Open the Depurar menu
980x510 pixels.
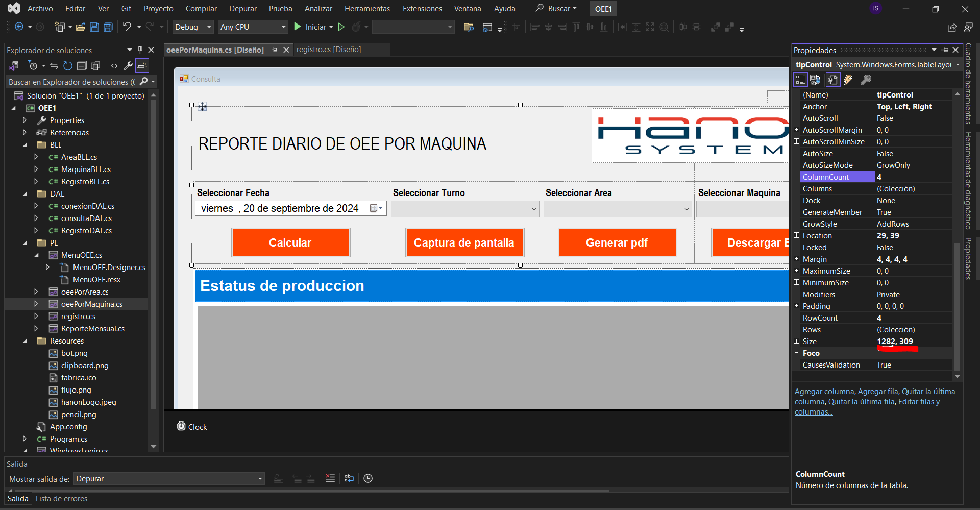click(243, 9)
